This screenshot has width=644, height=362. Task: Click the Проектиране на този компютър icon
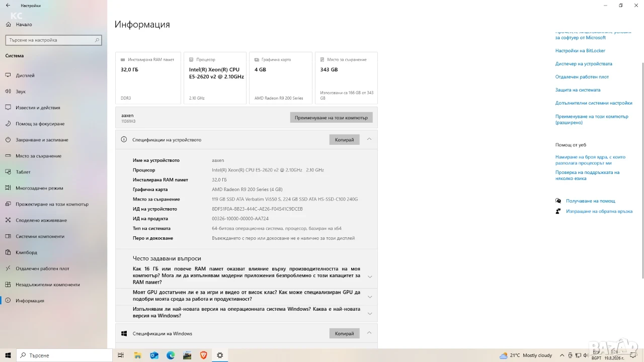coord(8,204)
